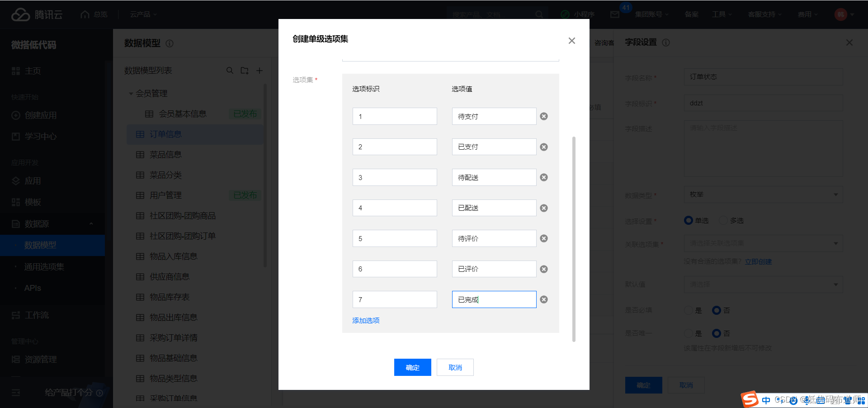Click the new folder icon in 数据模型列表

click(245, 71)
